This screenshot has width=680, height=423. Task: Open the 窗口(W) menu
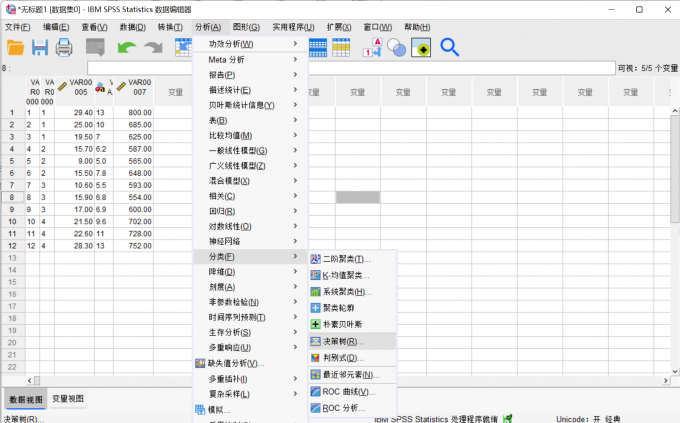point(378,27)
